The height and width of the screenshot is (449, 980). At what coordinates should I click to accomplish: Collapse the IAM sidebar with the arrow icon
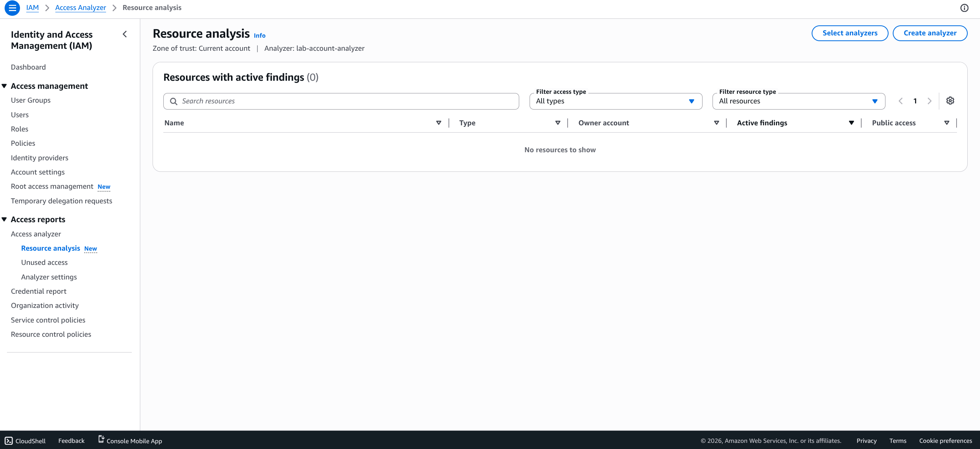[x=125, y=34]
